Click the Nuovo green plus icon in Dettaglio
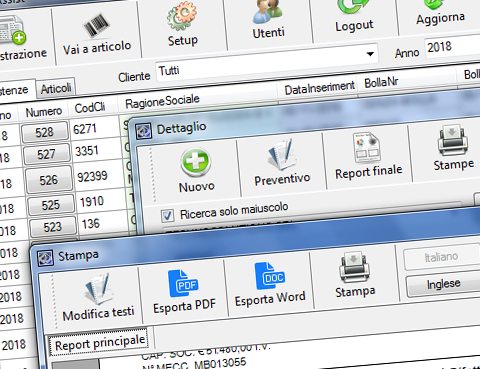 (x=196, y=162)
